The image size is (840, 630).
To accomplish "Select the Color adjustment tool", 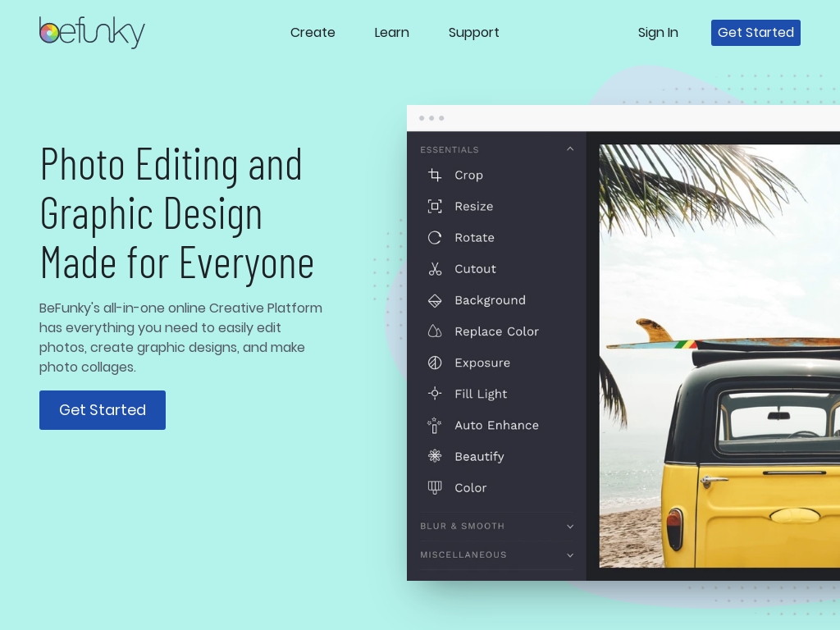I will pos(470,487).
